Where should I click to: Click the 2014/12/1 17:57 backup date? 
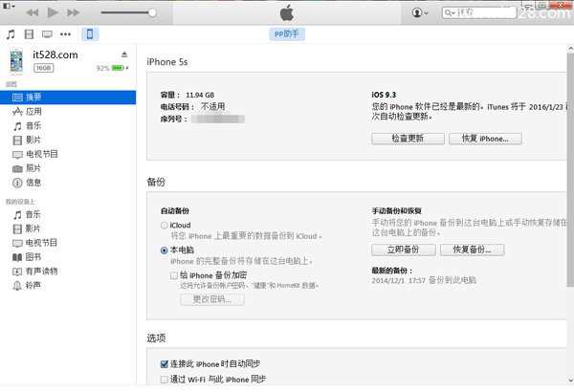pos(398,281)
